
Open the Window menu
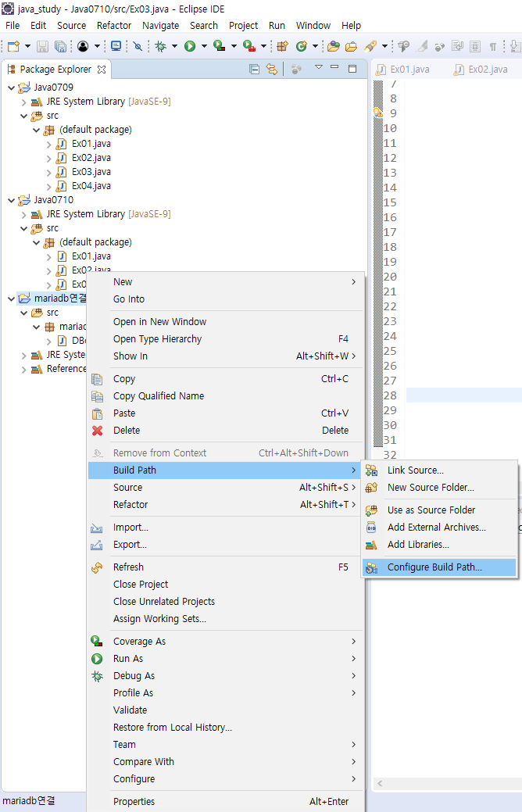[x=313, y=25]
